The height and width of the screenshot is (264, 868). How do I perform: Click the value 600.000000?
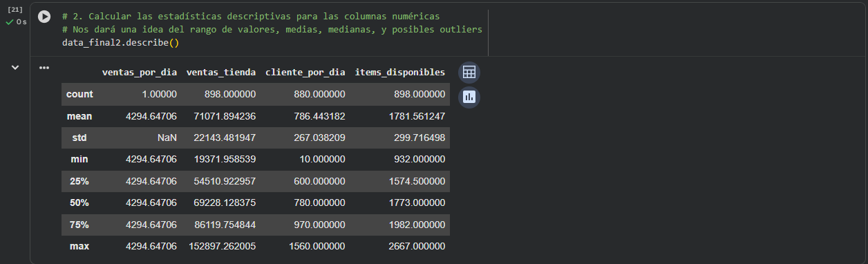tap(319, 181)
